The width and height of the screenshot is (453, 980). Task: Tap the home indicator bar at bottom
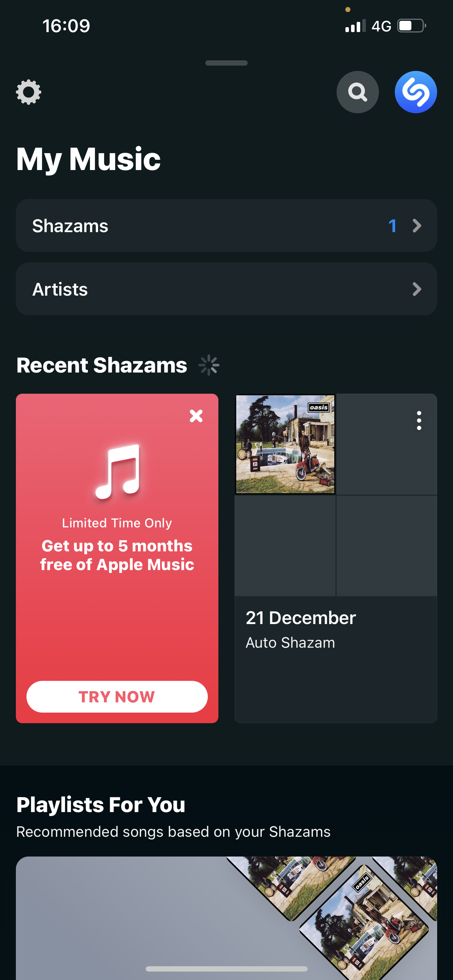point(226,969)
